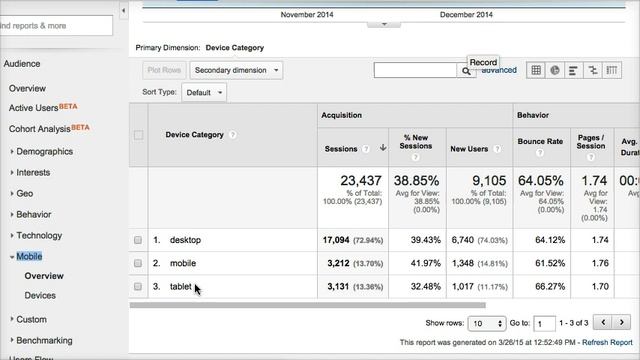Click the mobile device category row
This screenshot has height=360, width=640.
pos(183,263)
